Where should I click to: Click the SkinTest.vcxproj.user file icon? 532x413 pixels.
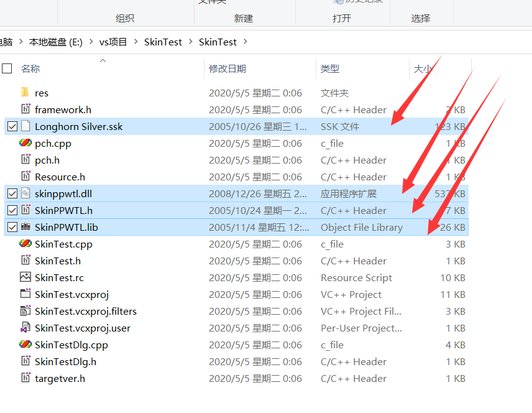(x=25, y=327)
